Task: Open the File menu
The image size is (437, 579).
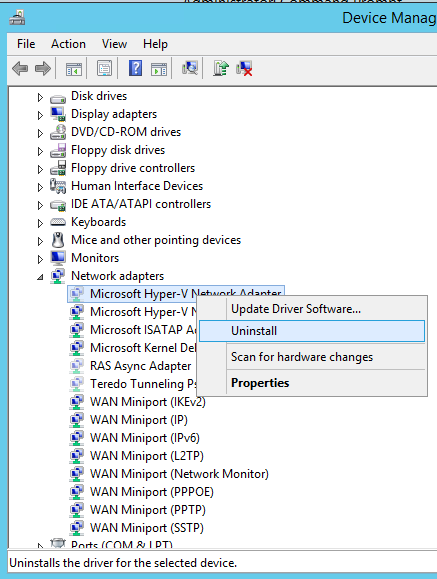Action: click(x=26, y=44)
